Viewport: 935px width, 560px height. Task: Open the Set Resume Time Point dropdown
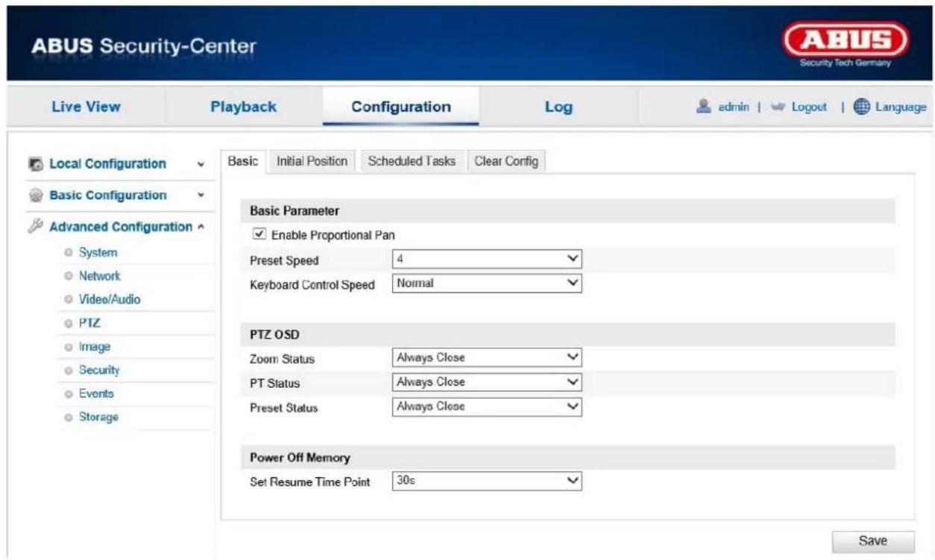tap(486, 482)
